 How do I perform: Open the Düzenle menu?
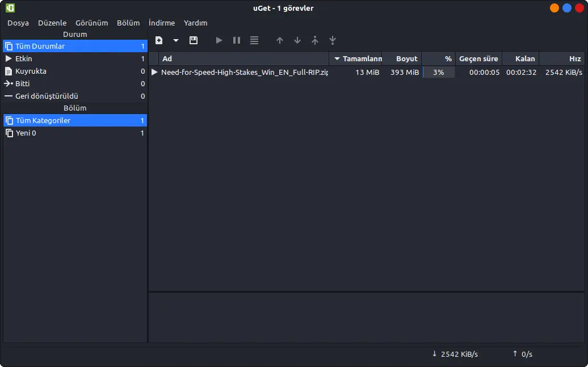point(52,23)
